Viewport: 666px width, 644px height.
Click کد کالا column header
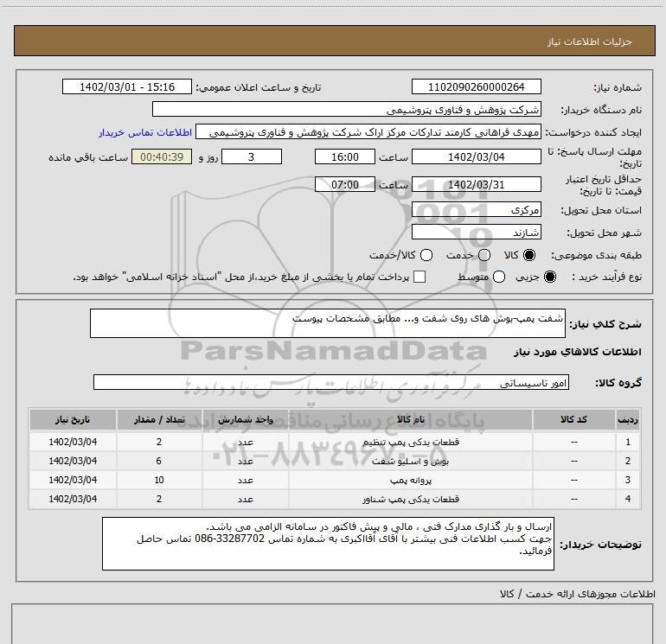click(x=573, y=419)
